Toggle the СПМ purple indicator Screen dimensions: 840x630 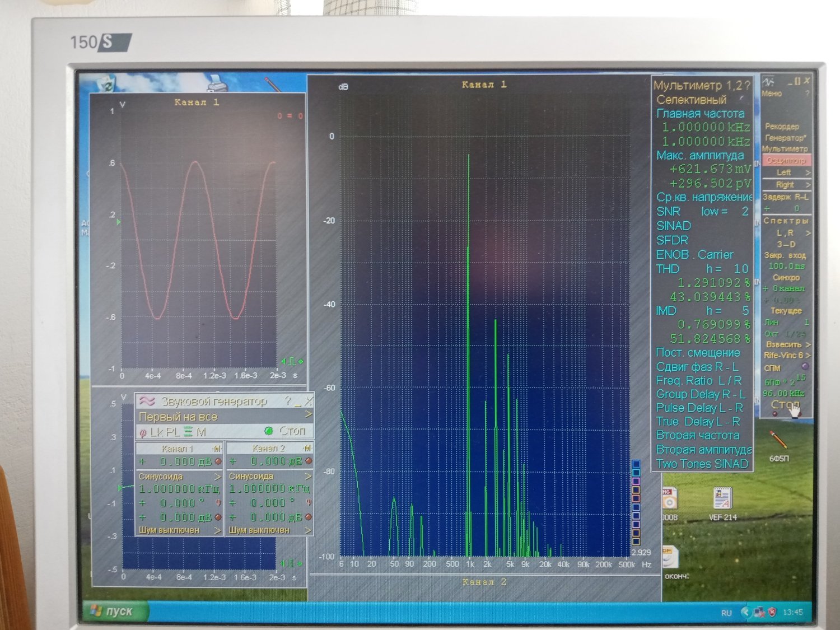pos(805,367)
